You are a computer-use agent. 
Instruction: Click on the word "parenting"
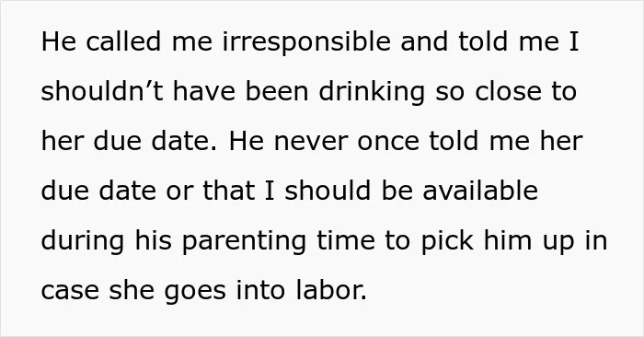pos(244,242)
